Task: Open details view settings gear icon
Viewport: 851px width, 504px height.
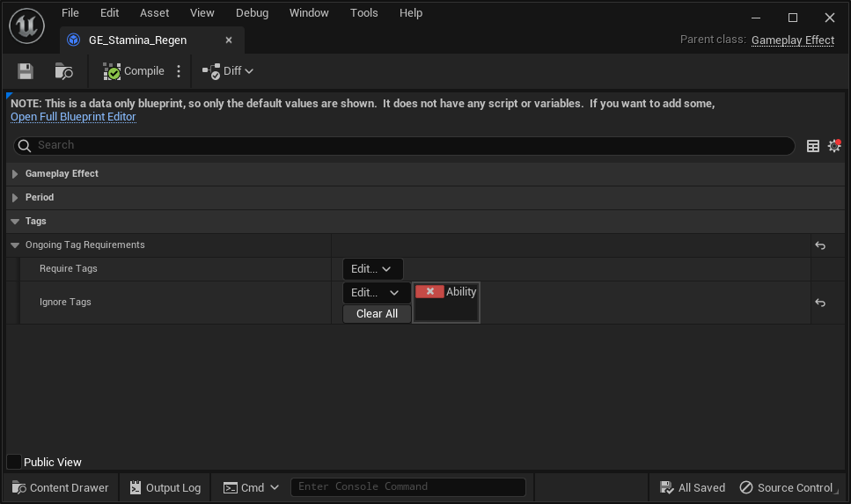Action: click(x=834, y=145)
